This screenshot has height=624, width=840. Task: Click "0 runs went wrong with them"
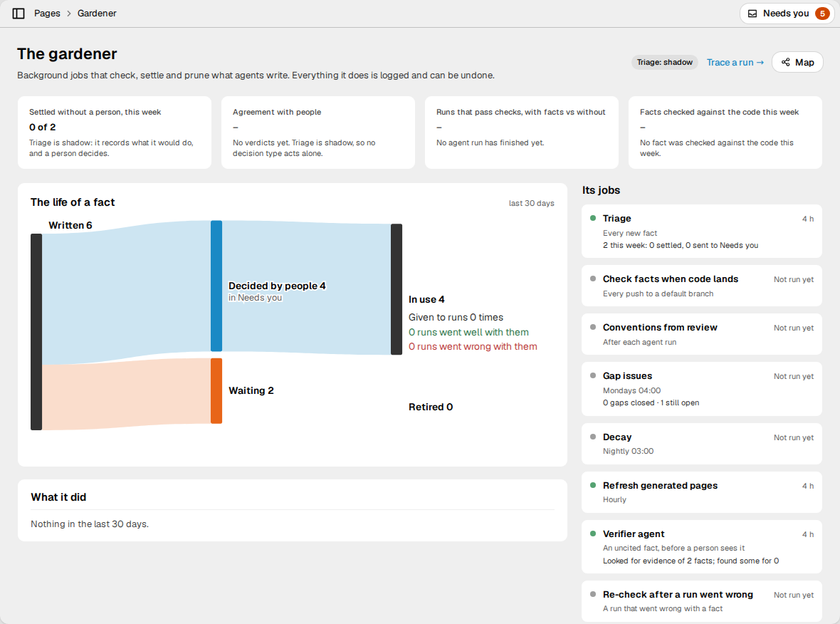click(473, 346)
